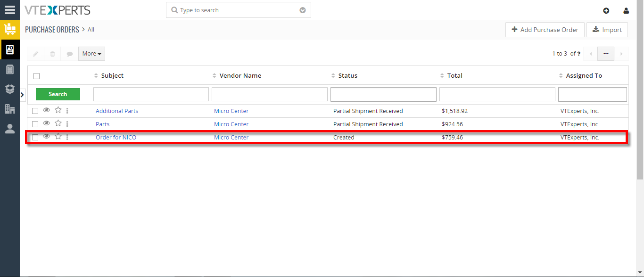Open the vendors building sidebar icon
644x277 pixels.
9,109
